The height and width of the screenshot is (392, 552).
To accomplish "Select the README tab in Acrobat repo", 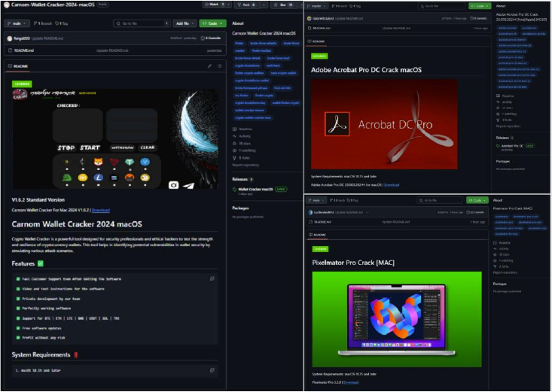I will tap(316, 41).
